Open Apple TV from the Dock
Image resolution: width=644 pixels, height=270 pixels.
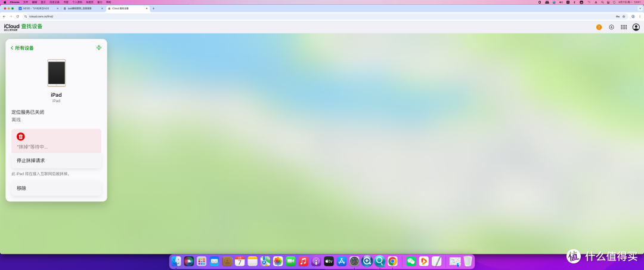click(329, 261)
